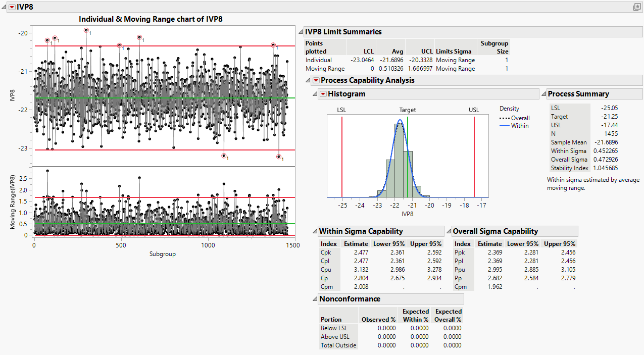Collapse the Overall Sigma Capability table

click(449, 231)
